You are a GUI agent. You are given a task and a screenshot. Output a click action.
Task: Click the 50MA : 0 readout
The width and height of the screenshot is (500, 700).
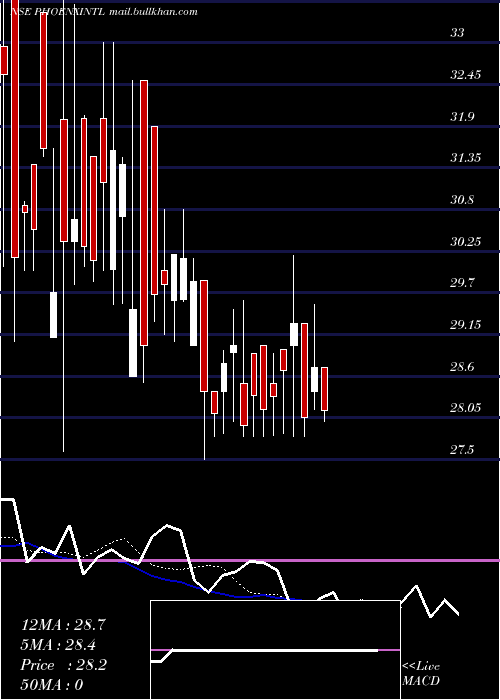click(52, 685)
